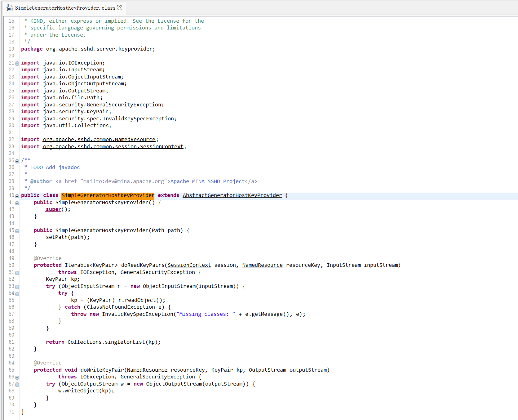Click the @author tag in the Javadoc
Viewport: 518px width, 420px height.
[x=41, y=181]
